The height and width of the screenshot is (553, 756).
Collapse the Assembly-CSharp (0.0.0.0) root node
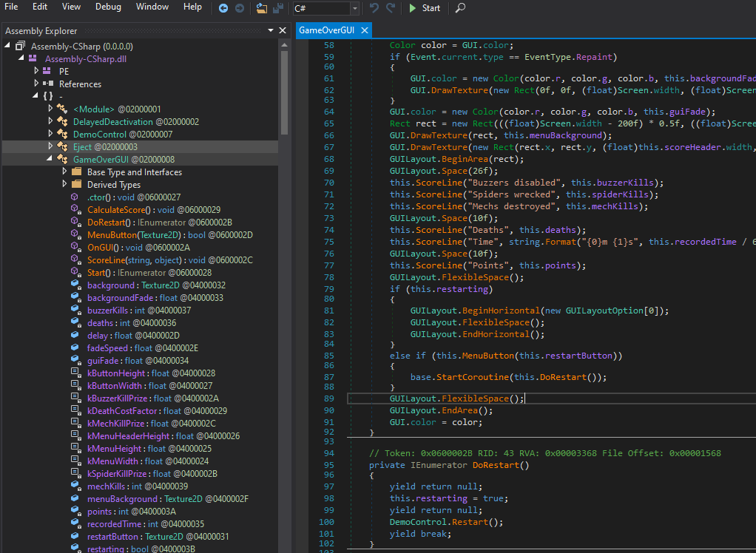pos(7,46)
